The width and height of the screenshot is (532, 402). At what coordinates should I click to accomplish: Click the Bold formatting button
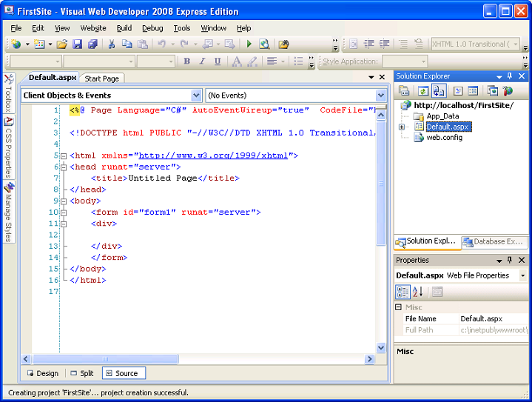point(186,61)
